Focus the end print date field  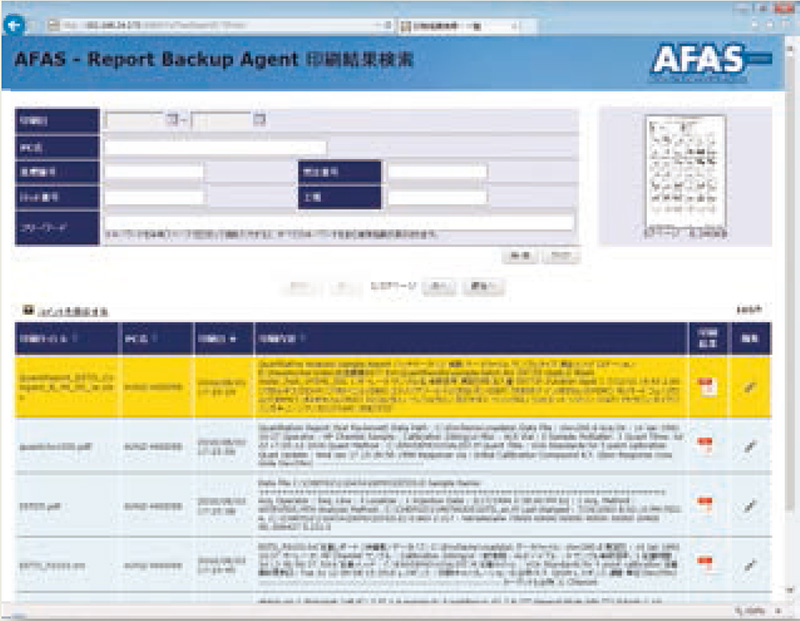[222, 120]
